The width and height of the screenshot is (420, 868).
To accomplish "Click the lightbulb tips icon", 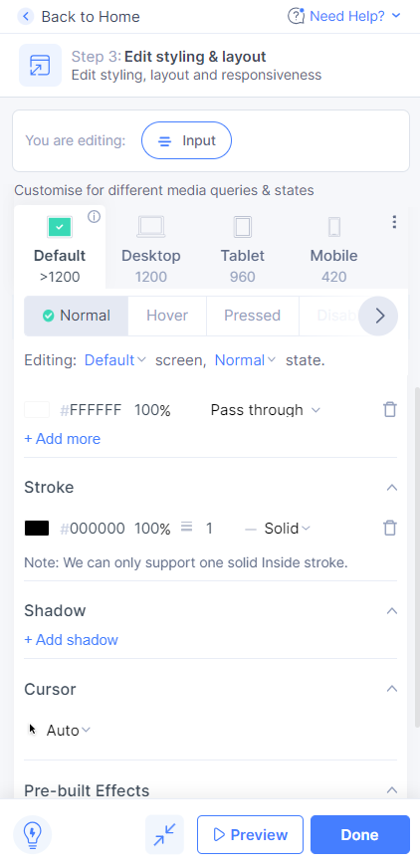I will 33,834.
